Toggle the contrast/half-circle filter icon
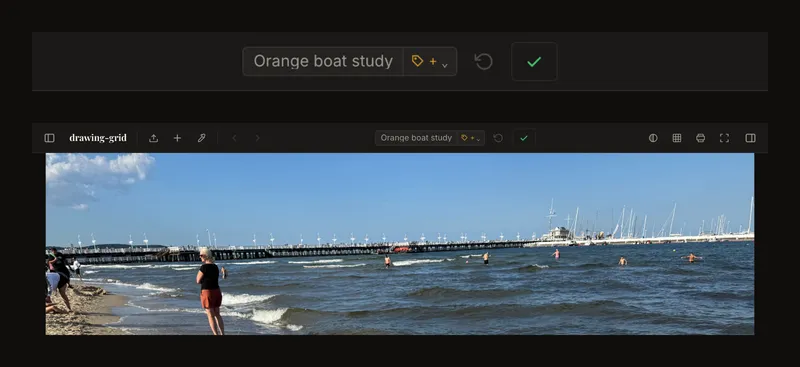The height and width of the screenshot is (367, 800). 653,138
